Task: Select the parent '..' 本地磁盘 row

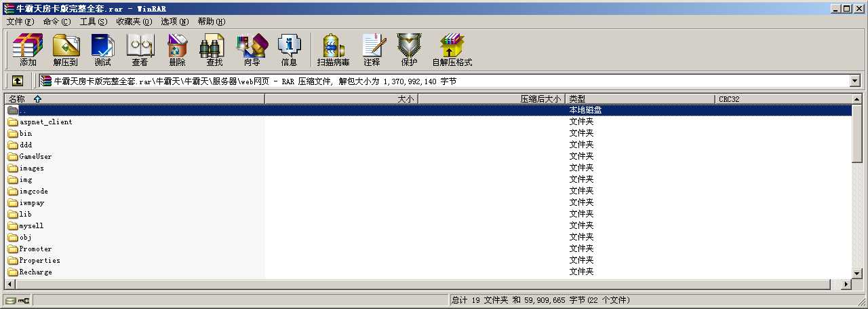Action: [428, 110]
